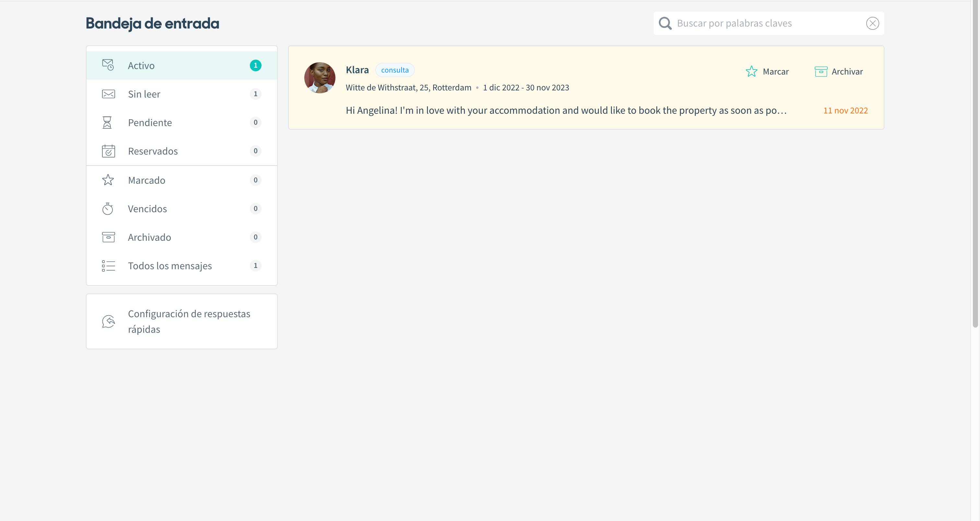Click the quick replies chat-arrow icon

pyautogui.click(x=109, y=321)
